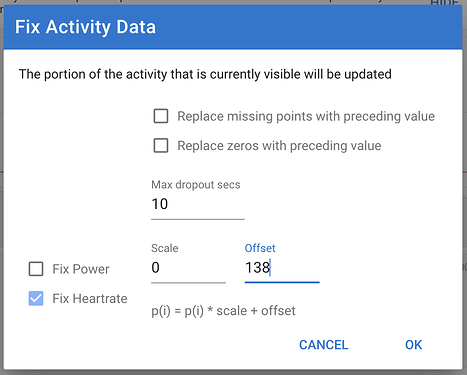Screen dimensions: 467x375
Task: Click the Fix Power label text
Action: pos(81,269)
